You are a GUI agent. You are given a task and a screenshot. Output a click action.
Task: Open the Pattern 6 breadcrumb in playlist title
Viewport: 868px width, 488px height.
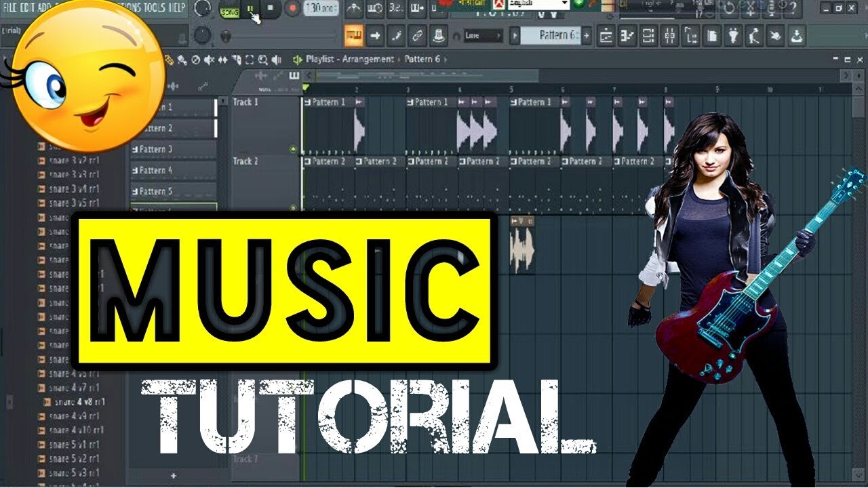click(x=422, y=59)
